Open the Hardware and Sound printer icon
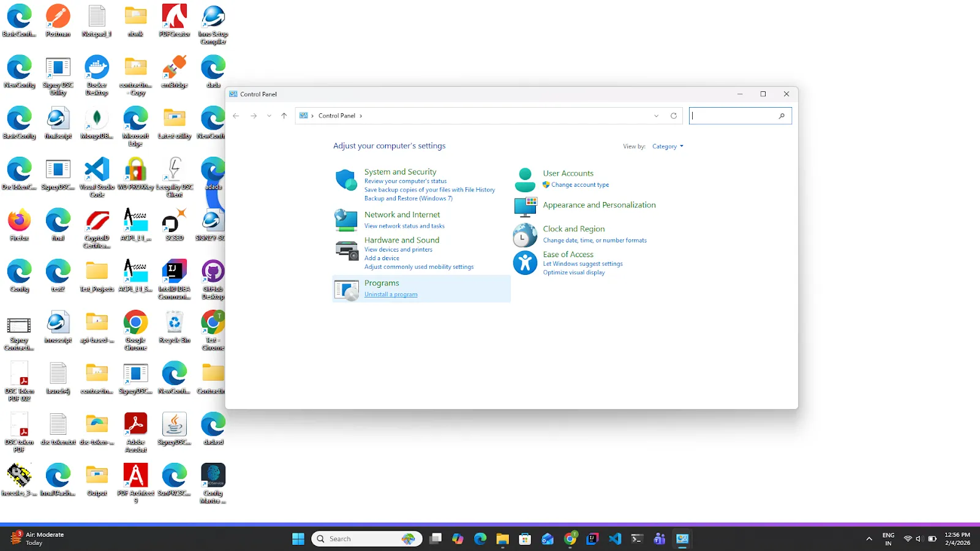This screenshot has width=980, height=551. [x=347, y=250]
